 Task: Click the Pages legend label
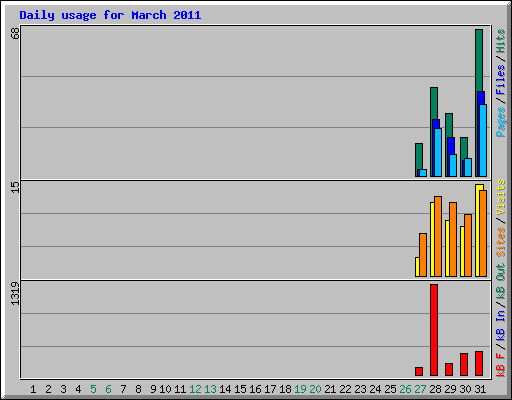pos(500,122)
